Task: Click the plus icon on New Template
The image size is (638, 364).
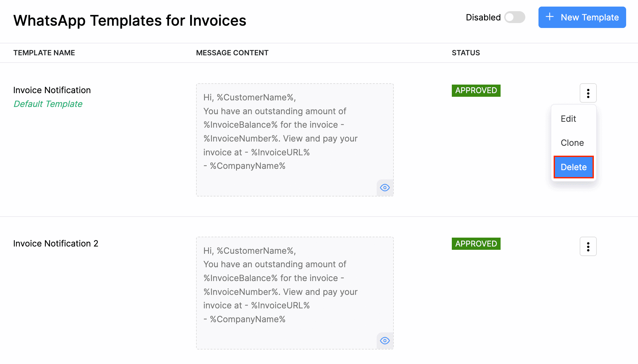Action: [549, 17]
